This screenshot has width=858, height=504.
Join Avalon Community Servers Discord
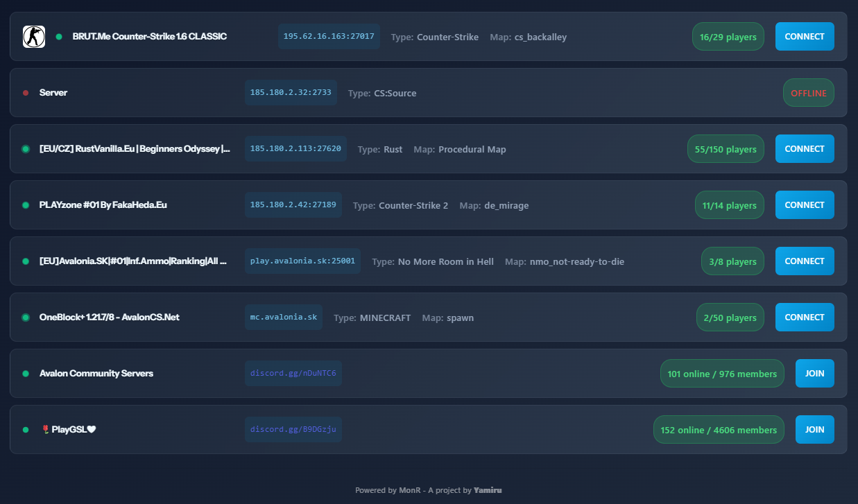(x=815, y=374)
